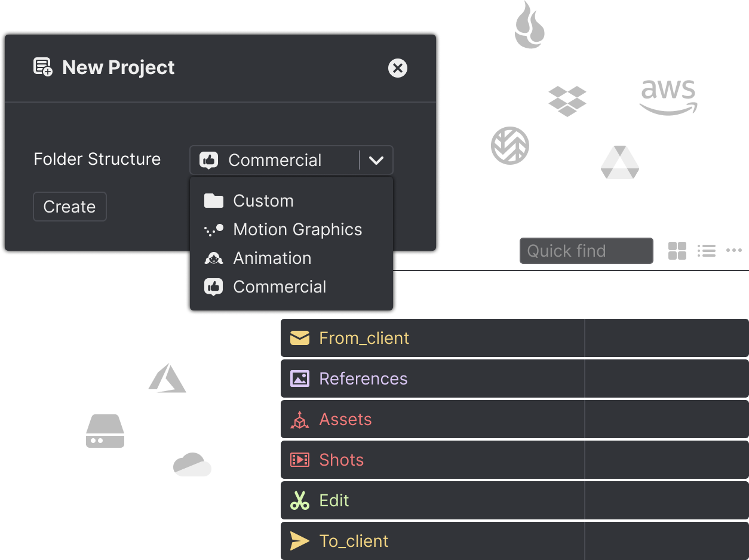Pick the Animation folder structure option
The image size is (749, 560).
(272, 258)
